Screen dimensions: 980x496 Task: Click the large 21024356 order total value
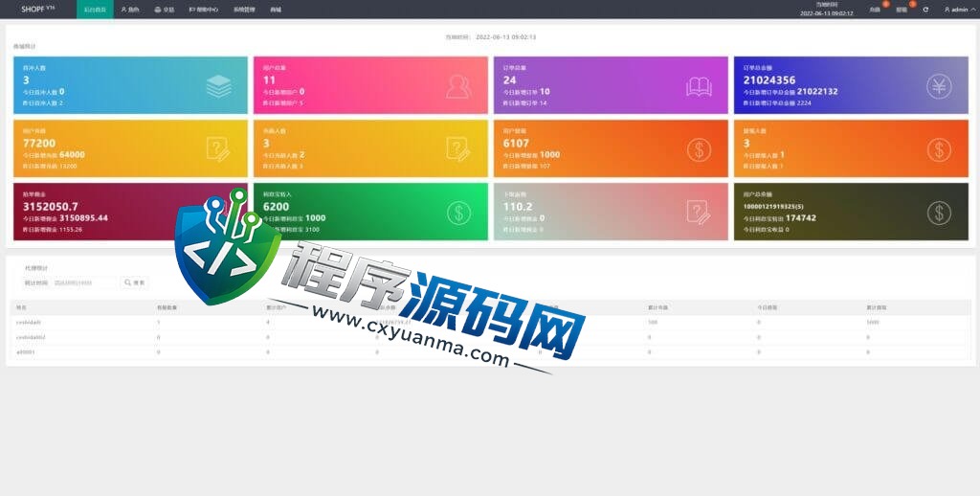pos(768,80)
